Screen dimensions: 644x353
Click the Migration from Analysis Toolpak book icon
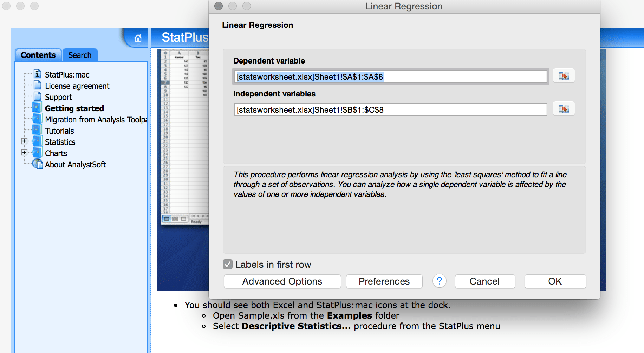pos(37,119)
